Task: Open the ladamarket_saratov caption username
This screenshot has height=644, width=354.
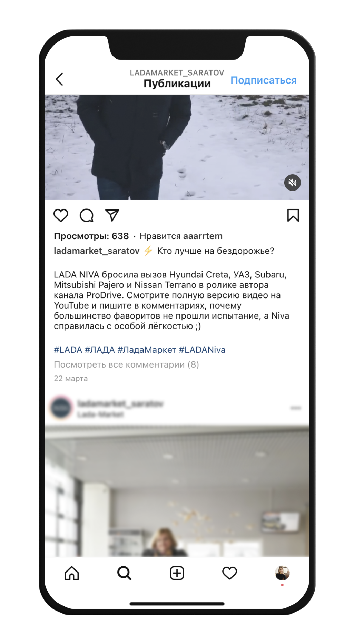Action: pos(97,251)
